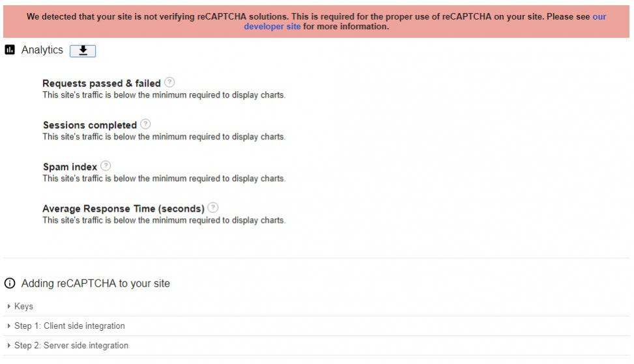Click 'Sessions completed' heading
The height and width of the screenshot is (364, 634).
click(x=90, y=125)
